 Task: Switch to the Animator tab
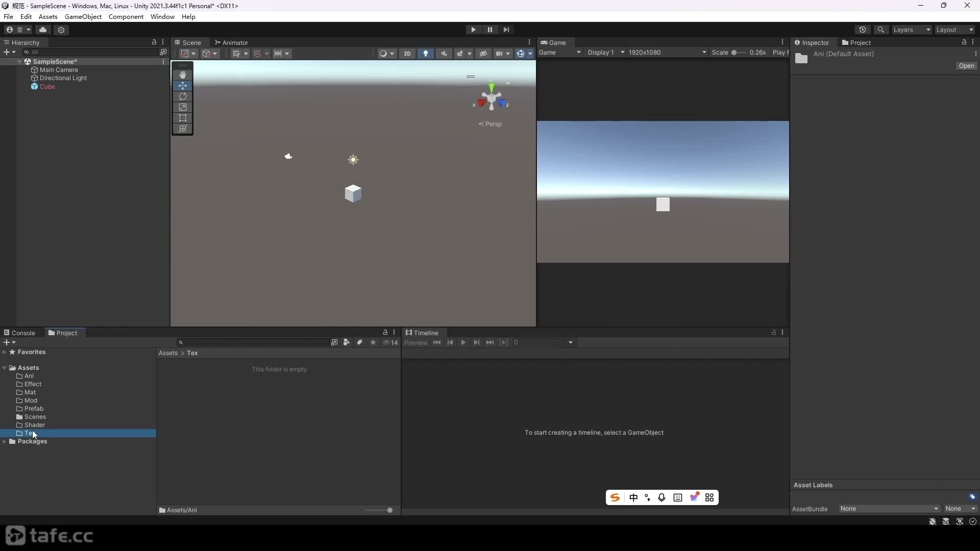click(232, 42)
